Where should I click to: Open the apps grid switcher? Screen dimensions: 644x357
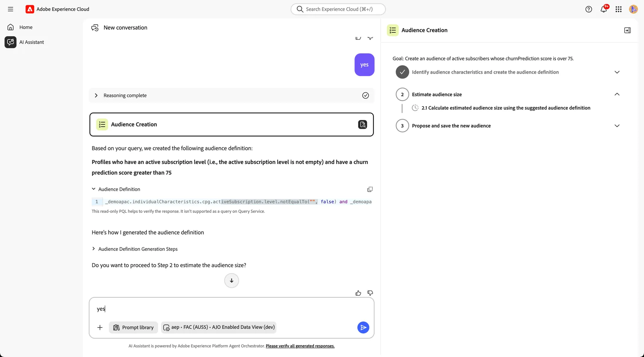(619, 9)
